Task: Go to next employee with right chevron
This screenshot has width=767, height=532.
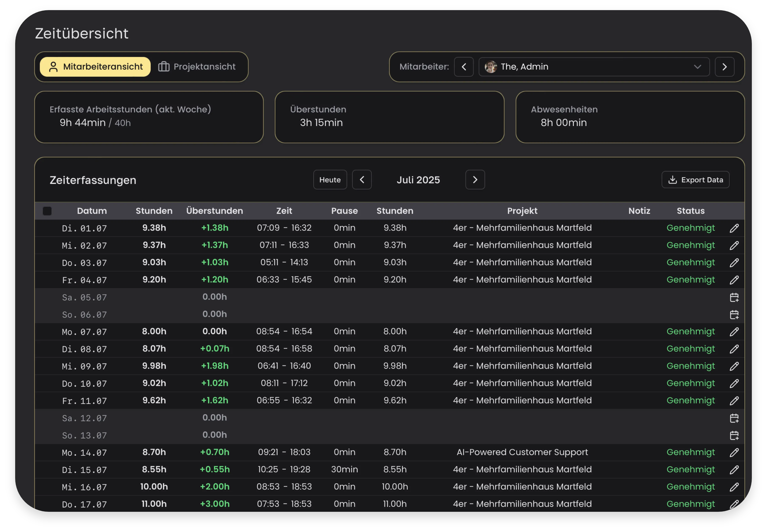Action: (724, 67)
